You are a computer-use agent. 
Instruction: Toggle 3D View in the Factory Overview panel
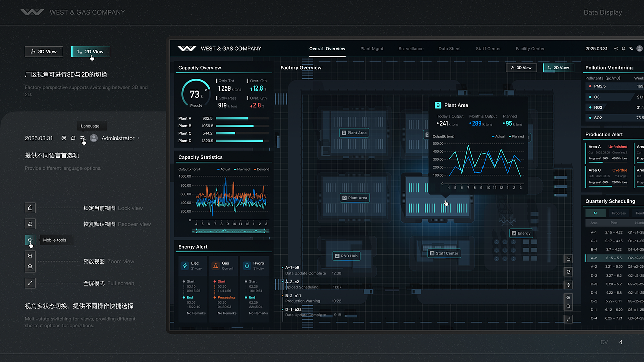[x=521, y=68]
